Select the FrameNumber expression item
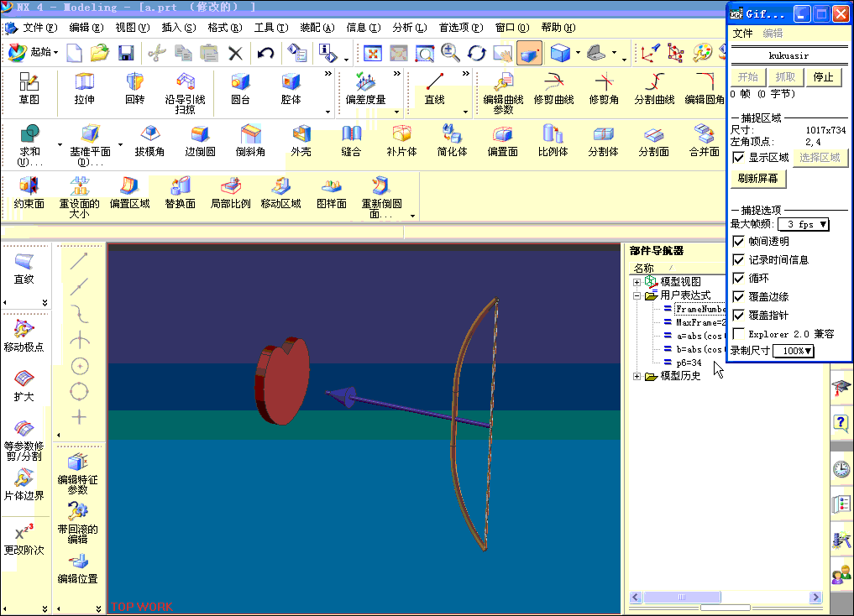854x616 pixels. (x=700, y=309)
